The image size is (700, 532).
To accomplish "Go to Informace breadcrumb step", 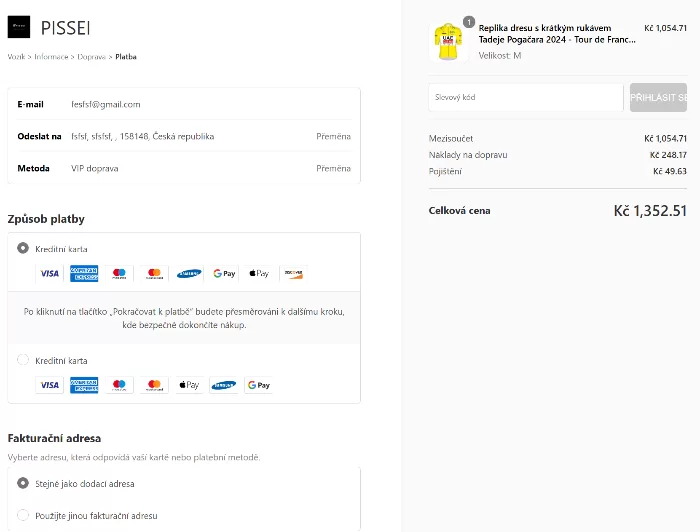I will tap(51, 57).
